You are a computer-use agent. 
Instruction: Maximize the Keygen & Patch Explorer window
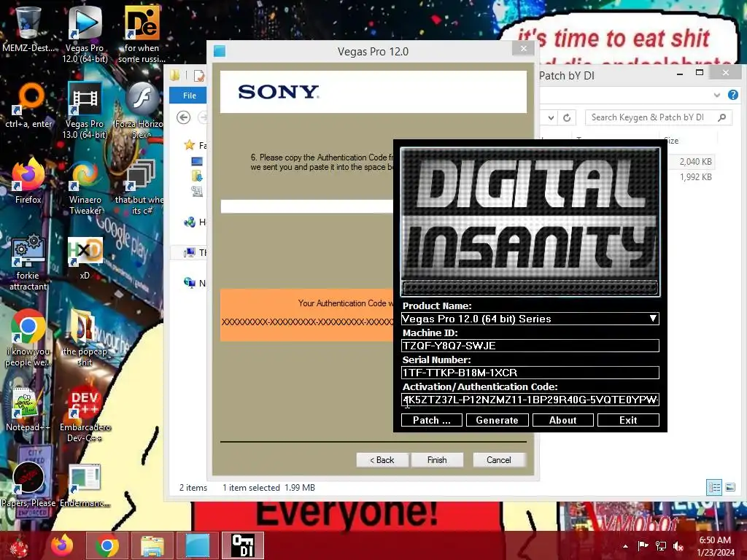(x=700, y=73)
